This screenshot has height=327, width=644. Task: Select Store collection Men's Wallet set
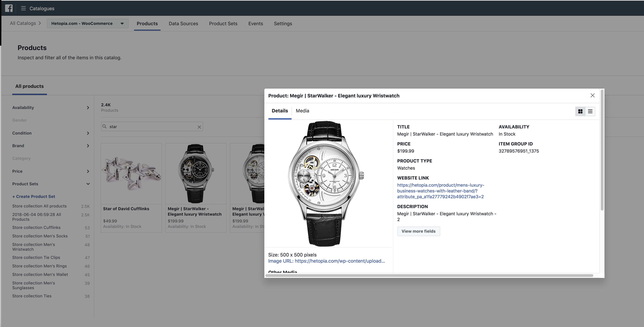coord(40,275)
